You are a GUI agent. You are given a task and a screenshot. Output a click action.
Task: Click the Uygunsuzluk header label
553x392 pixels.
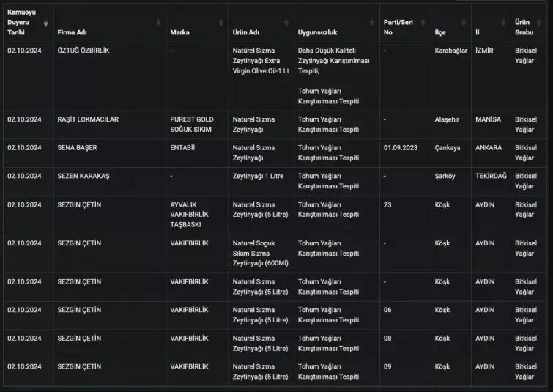pos(318,33)
